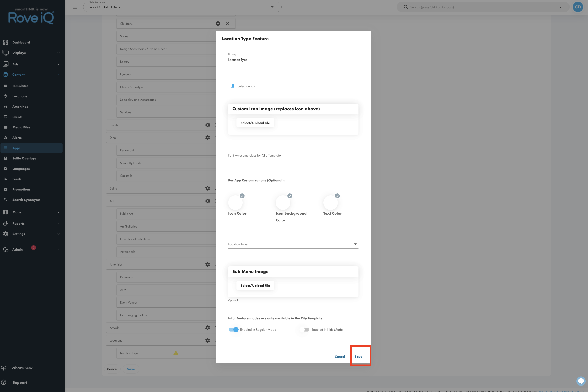Click the pin icon beside Select an icon
This screenshot has width=588, height=392.
coord(233,87)
